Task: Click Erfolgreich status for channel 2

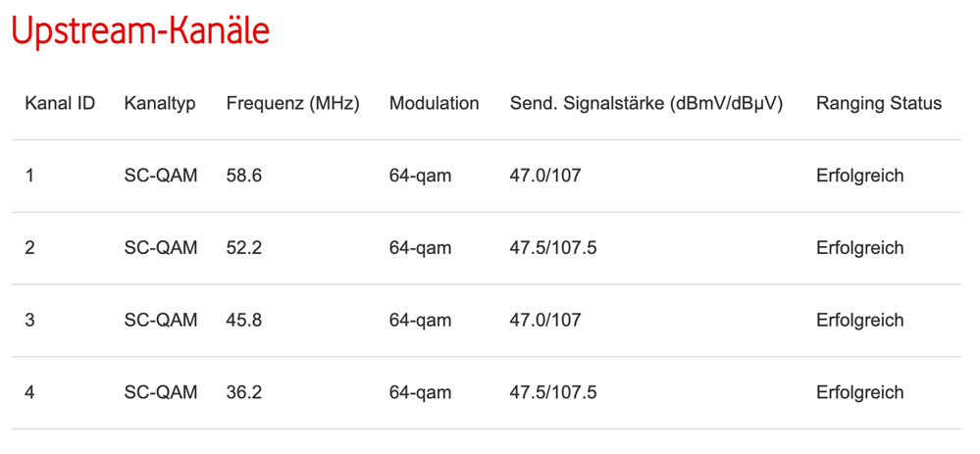Action: (x=859, y=248)
